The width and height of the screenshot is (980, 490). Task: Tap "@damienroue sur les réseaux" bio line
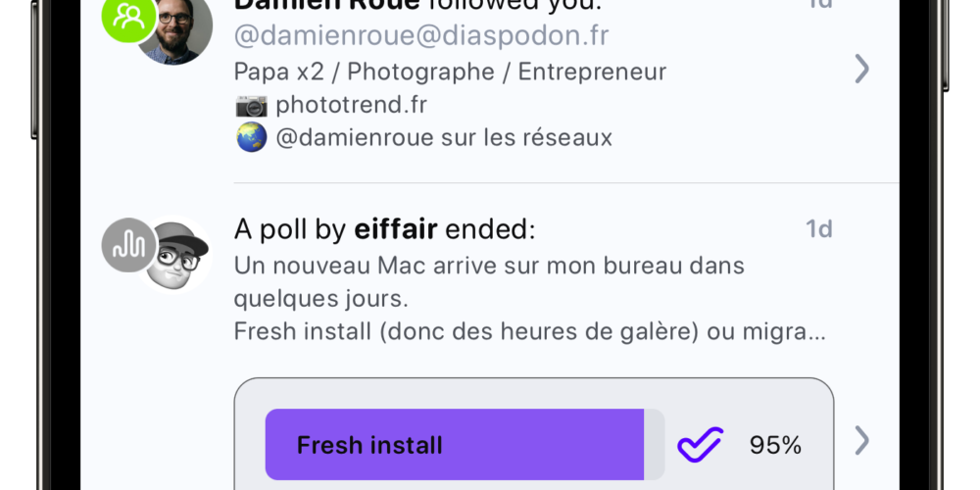click(x=444, y=137)
